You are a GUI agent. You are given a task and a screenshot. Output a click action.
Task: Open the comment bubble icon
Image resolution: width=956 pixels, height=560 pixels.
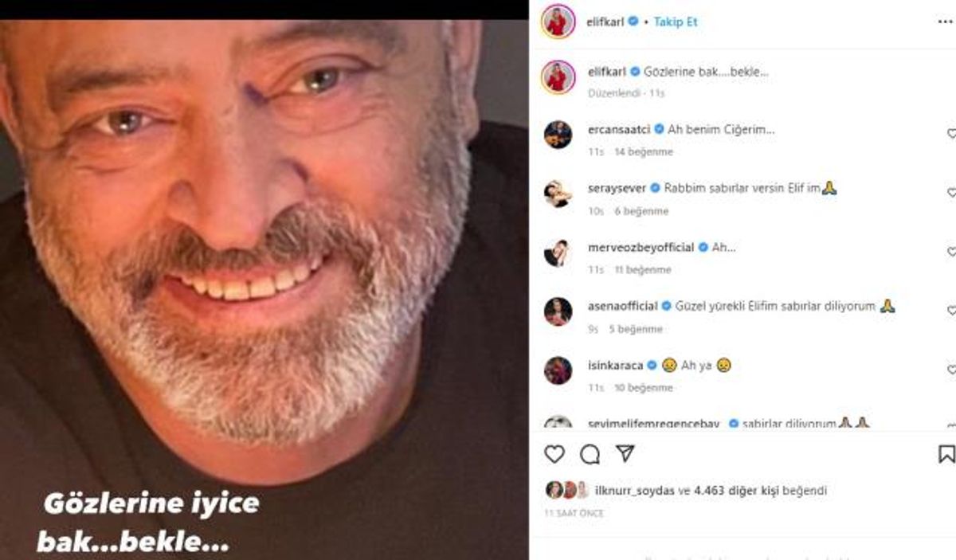coord(590,454)
